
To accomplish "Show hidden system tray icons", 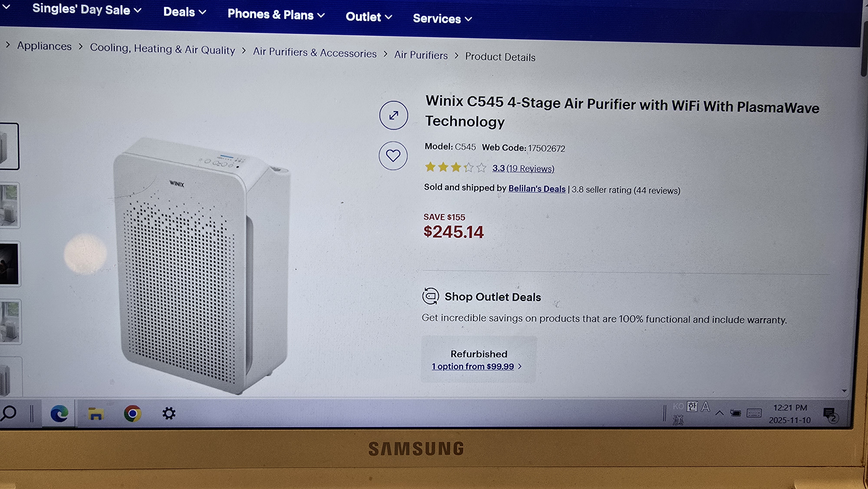I will tap(719, 413).
